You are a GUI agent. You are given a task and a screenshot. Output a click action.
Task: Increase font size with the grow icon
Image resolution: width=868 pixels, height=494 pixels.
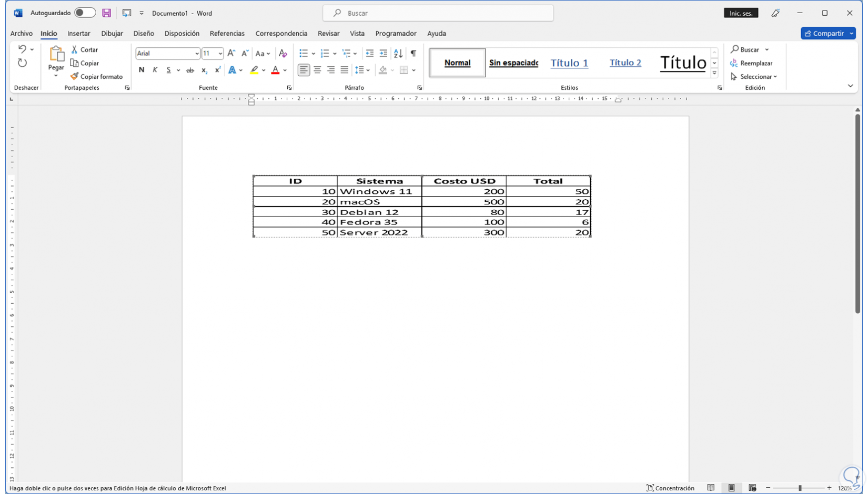pos(231,53)
